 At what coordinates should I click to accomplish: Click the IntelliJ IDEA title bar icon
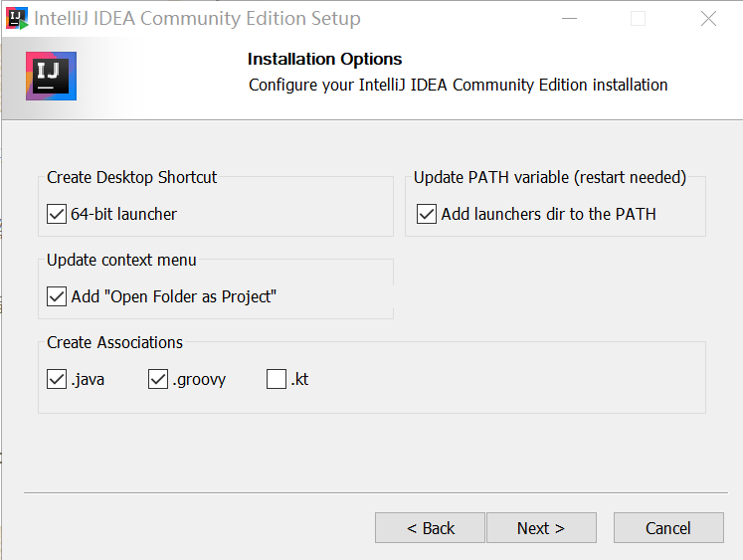click(x=17, y=19)
